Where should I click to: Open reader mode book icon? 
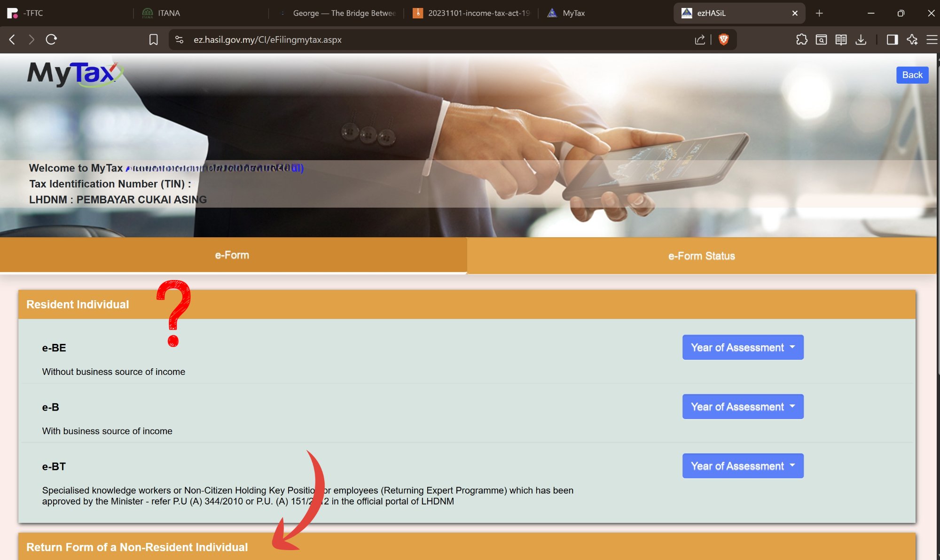pyautogui.click(x=841, y=39)
